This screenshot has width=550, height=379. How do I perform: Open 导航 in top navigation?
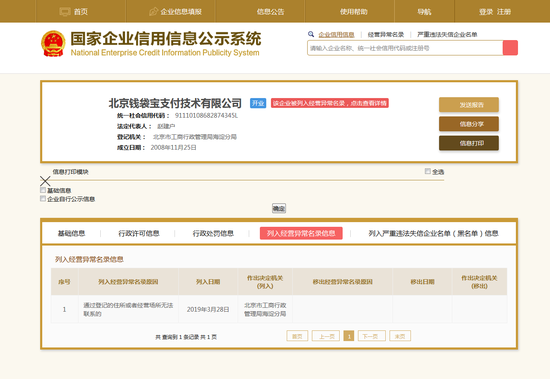(x=424, y=12)
